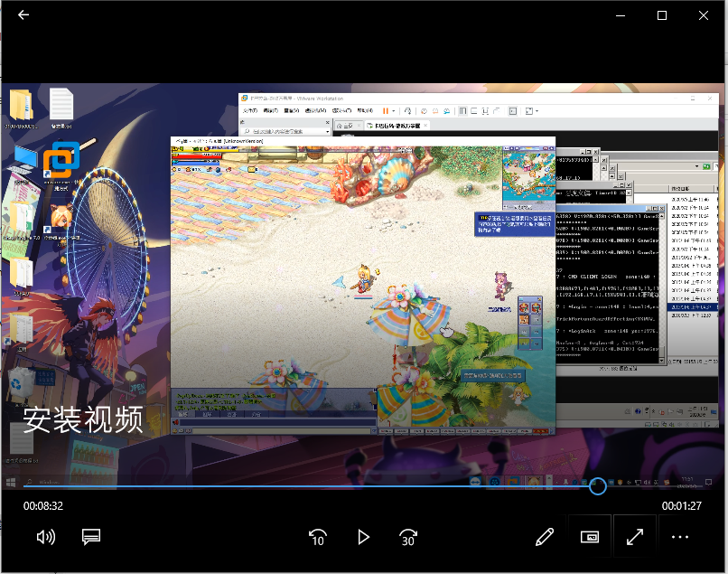Switch to mini view mode
The width and height of the screenshot is (728, 574).
pos(589,537)
